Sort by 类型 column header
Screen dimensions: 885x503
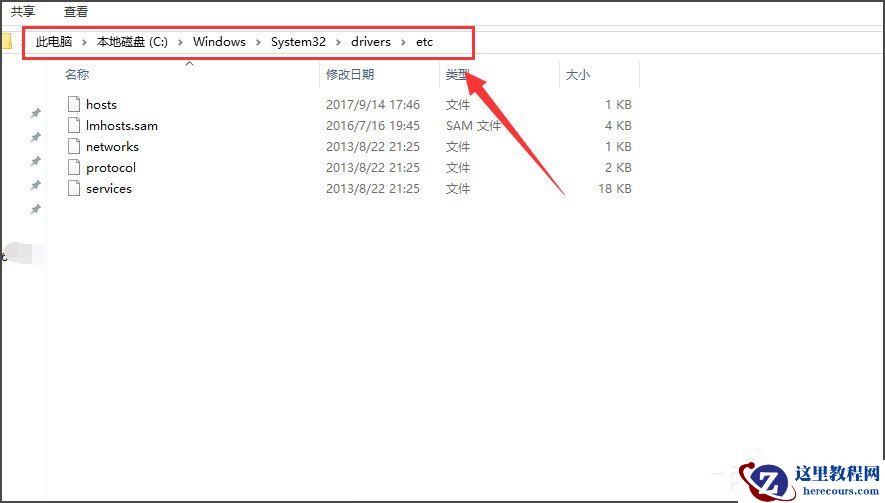click(x=458, y=75)
